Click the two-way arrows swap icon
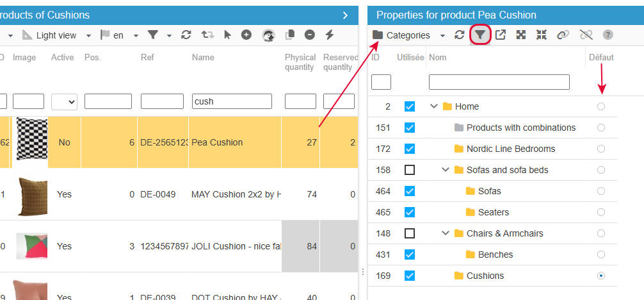The width and height of the screenshot is (644, 300). tap(207, 35)
